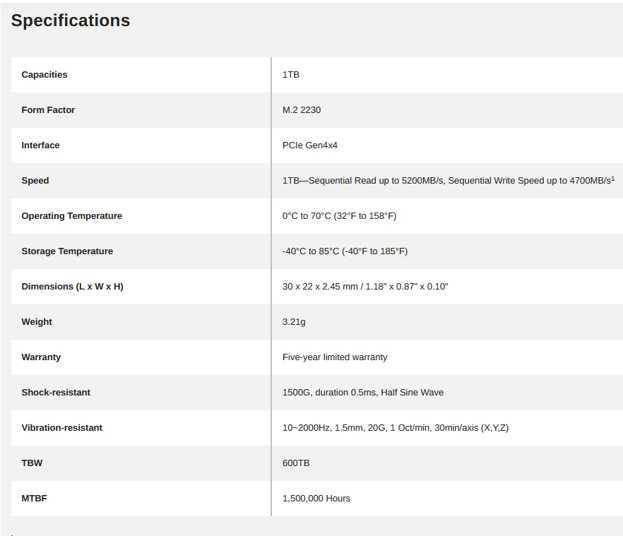Click the Five-year limited warranty text
Image resolution: width=623 pixels, height=536 pixels.
[x=335, y=357]
